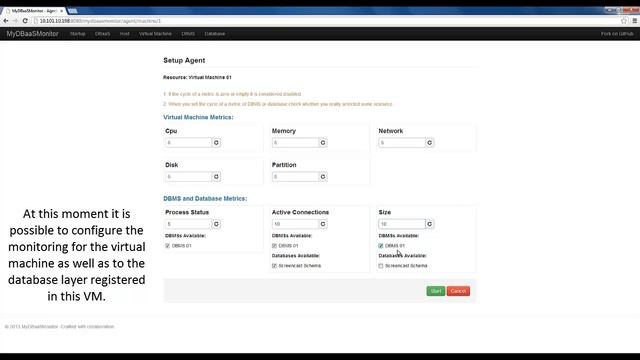This screenshot has height=360, width=640.
Task: Open the Virtual Machine menu item
Action: point(155,34)
